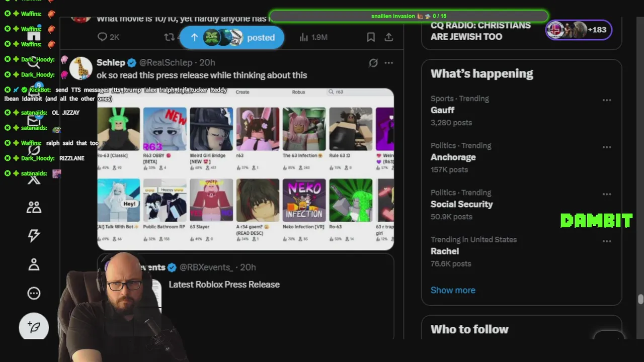Click the Ro-63 [Classic] game thumbnail

pos(119,129)
